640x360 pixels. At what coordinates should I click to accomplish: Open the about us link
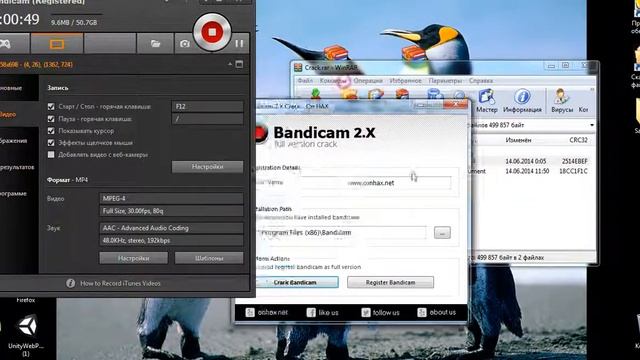point(437,312)
